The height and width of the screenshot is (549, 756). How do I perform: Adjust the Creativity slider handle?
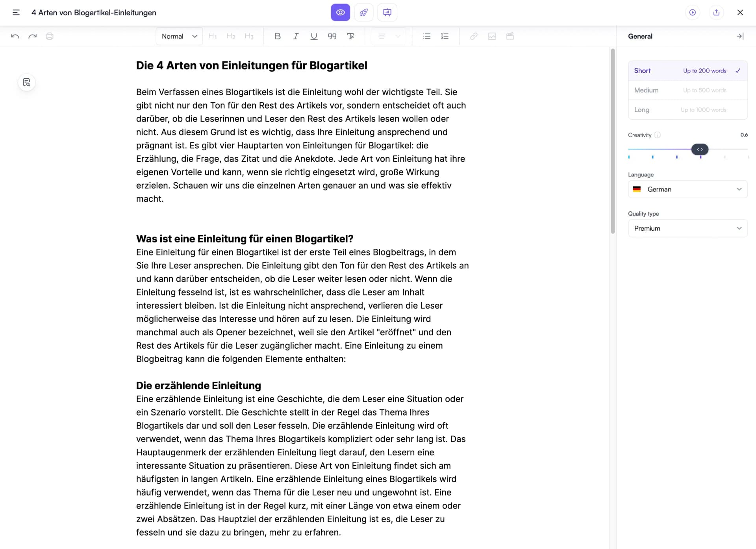(700, 149)
